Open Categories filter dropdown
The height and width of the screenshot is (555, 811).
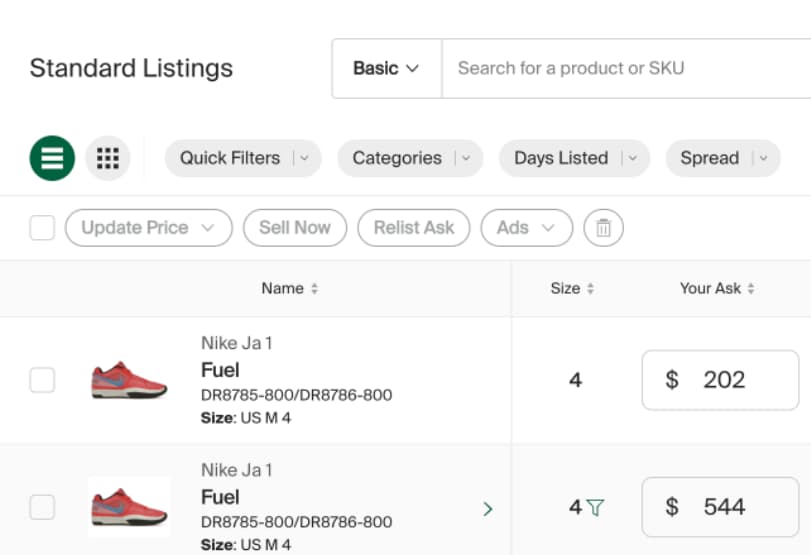coord(410,158)
